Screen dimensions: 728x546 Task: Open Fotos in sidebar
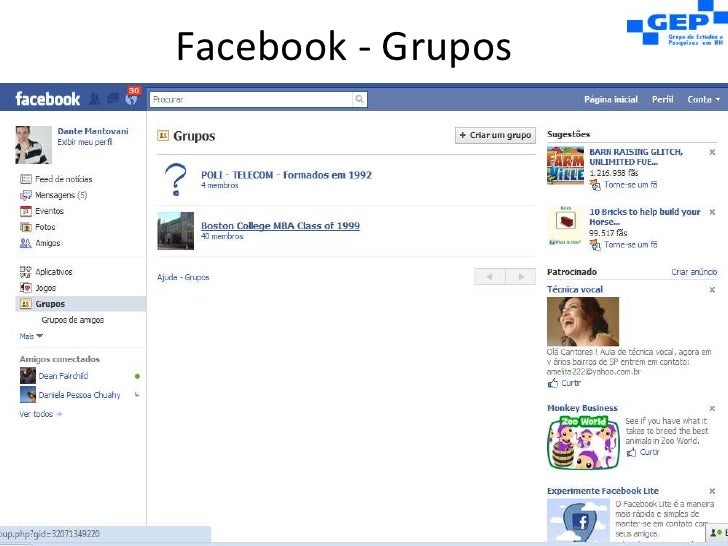[45, 227]
